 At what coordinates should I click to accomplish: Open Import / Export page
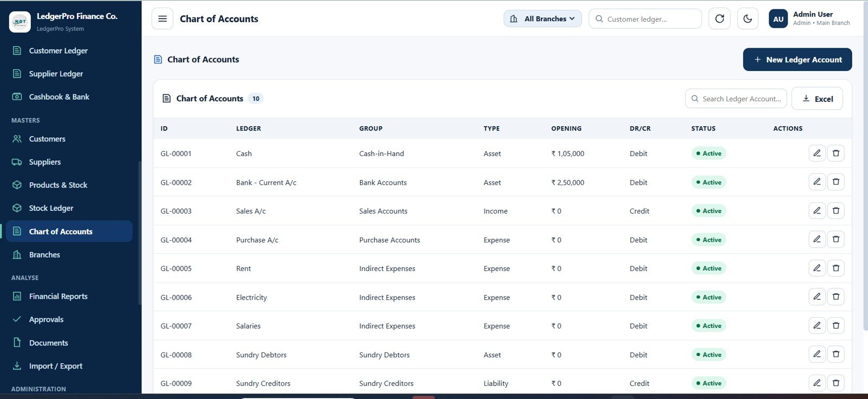69,366
